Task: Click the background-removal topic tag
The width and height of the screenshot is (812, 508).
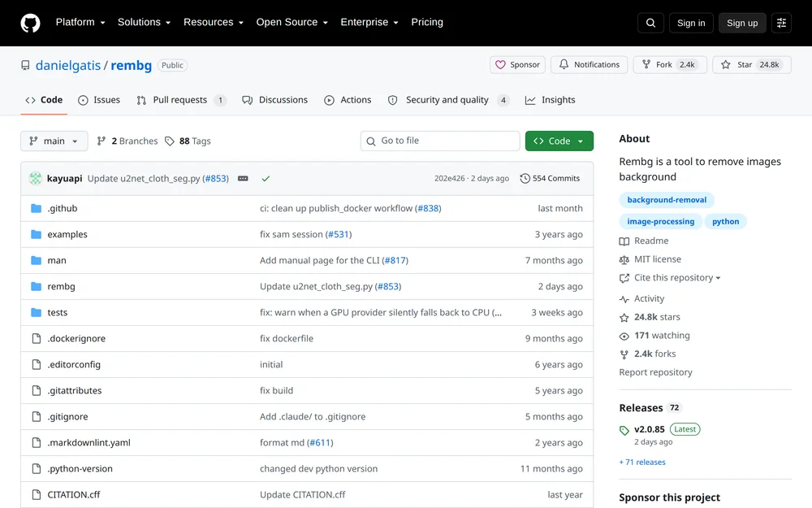Action: tap(667, 200)
